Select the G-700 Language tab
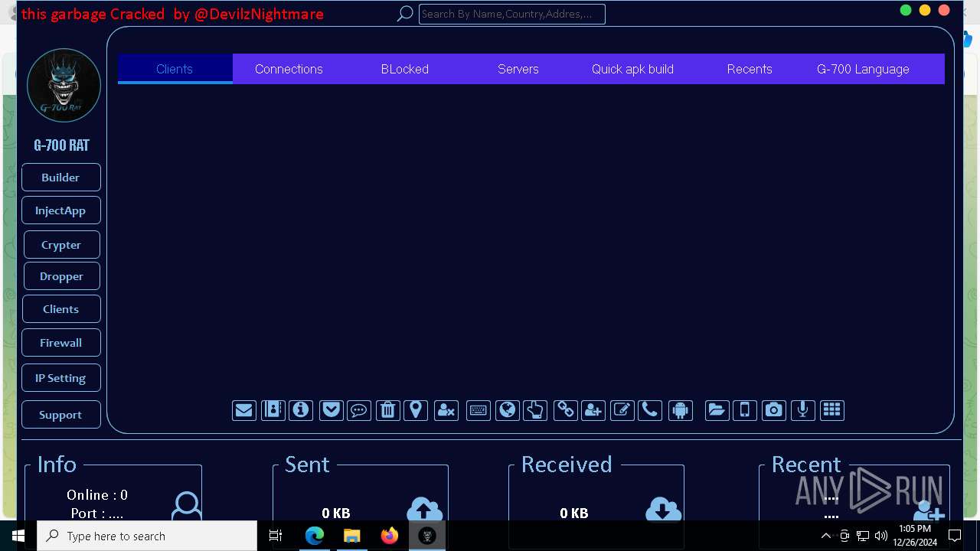Image resolution: width=980 pixels, height=551 pixels. [x=863, y=69]
